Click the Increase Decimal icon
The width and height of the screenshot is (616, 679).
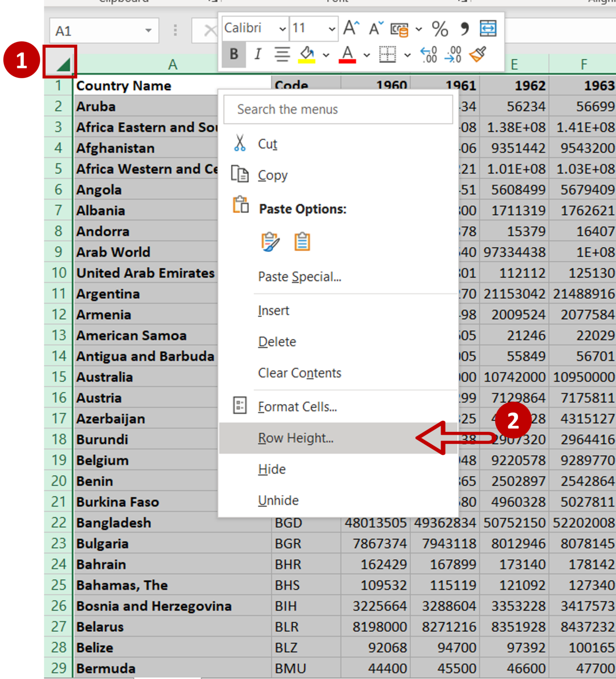click(428, 54)
